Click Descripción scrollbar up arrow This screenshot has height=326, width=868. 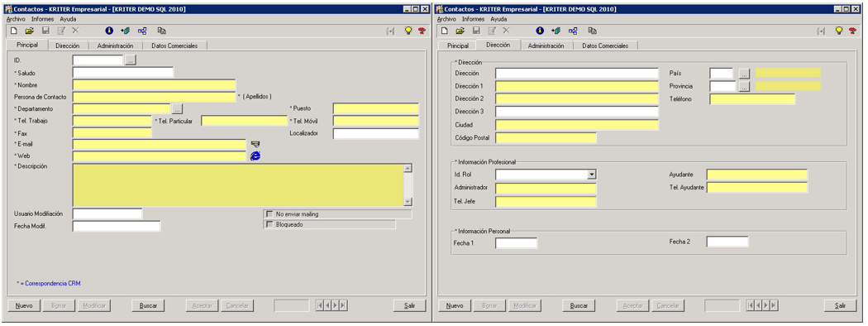click(408, 168)
